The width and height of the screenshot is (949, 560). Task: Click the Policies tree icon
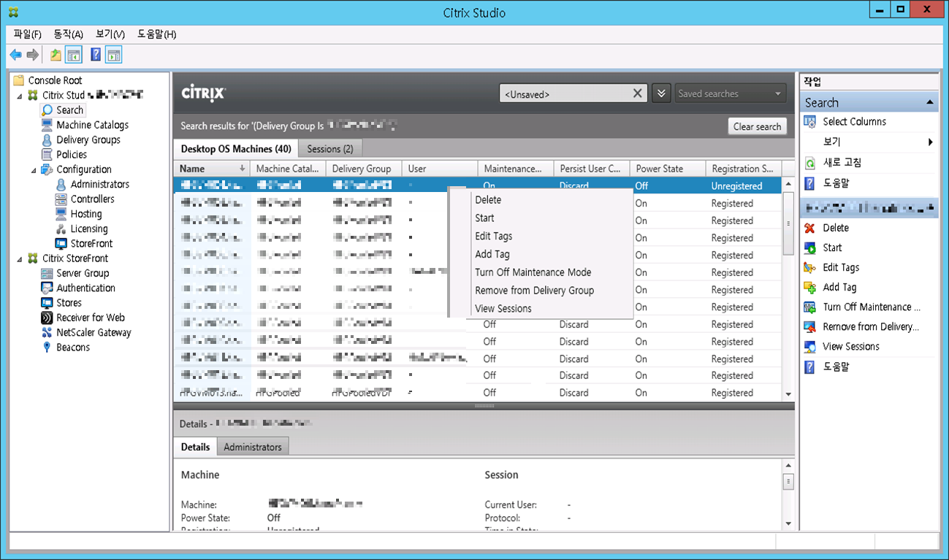tap(47, 155)
